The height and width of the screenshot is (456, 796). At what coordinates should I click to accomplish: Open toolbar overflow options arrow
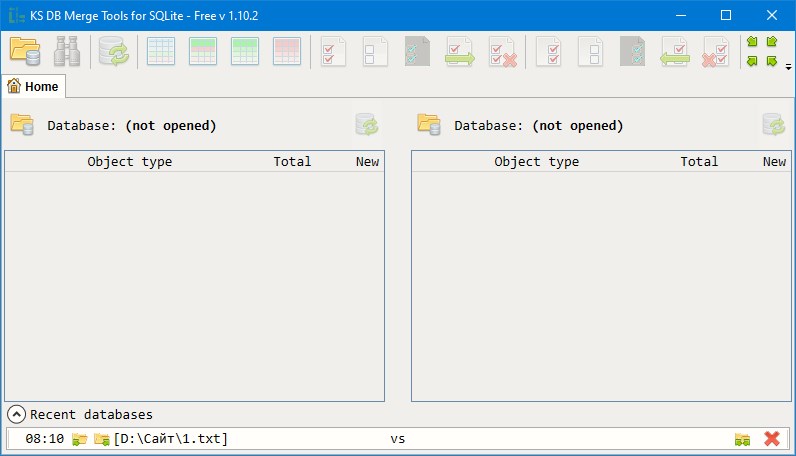(788, 67)
